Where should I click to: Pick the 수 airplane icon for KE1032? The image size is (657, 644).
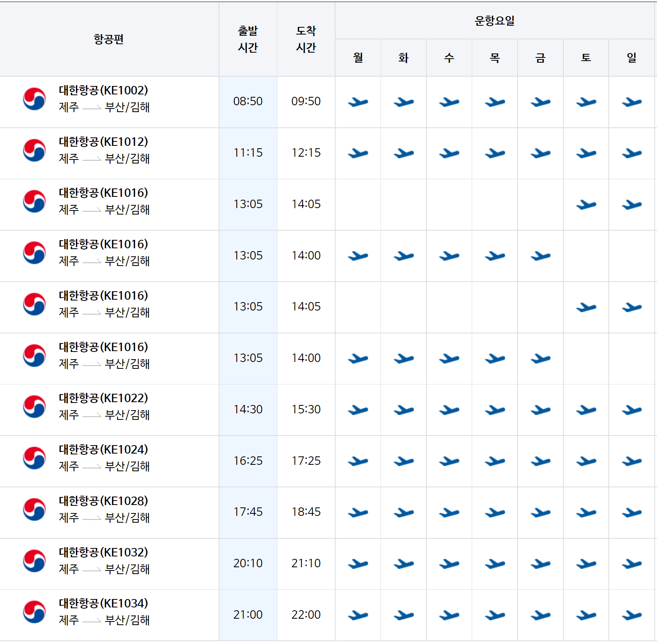click(x=449, y=564)
